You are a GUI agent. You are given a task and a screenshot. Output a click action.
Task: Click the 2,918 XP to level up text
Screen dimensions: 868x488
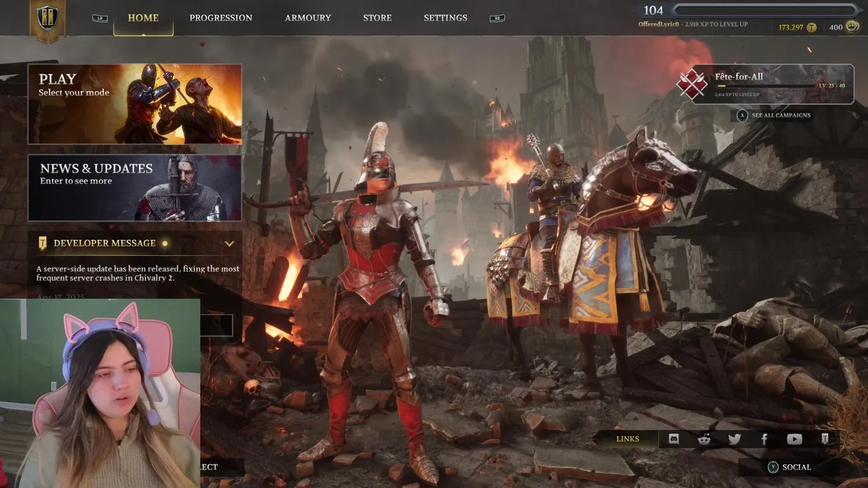(716, 24)
